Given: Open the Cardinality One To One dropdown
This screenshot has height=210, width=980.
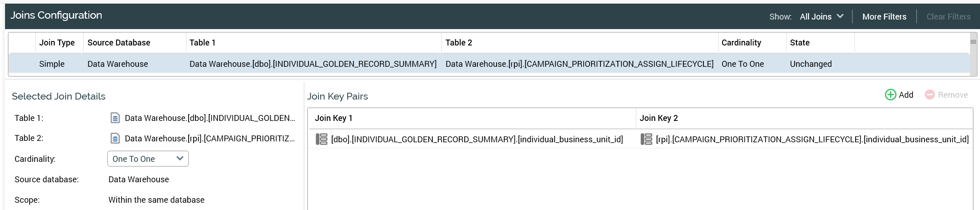Looking at the screenshot, I should pos(148,159).
